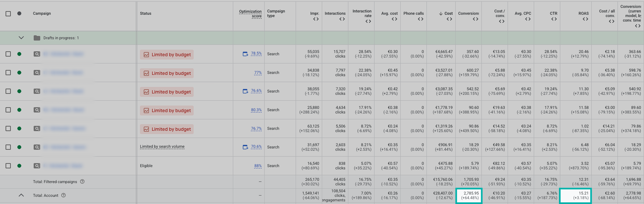Click the Total Account conversions value 2,785.95
The width and height of the screenshot is (644, 204).
[x=471, y=193]
